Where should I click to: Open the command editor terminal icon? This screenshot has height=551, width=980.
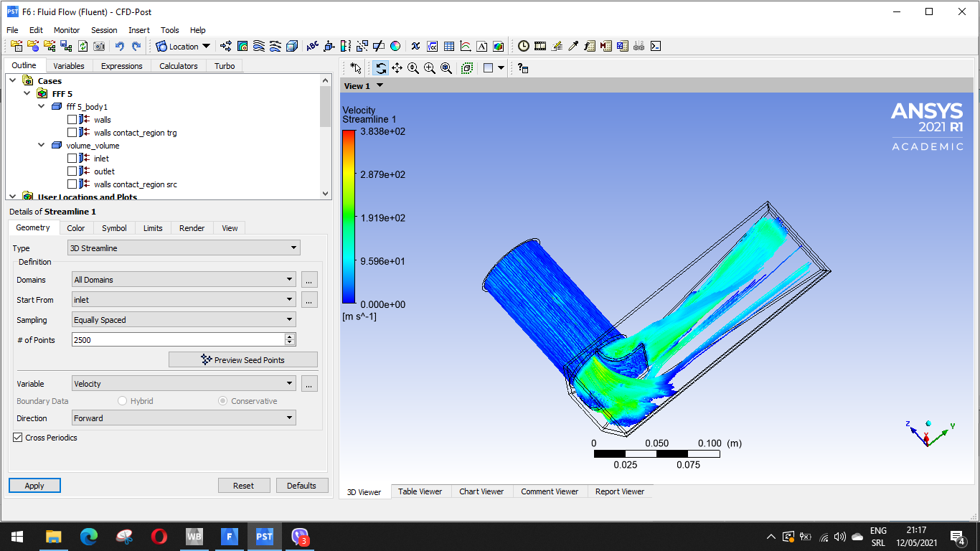(655, 46)
